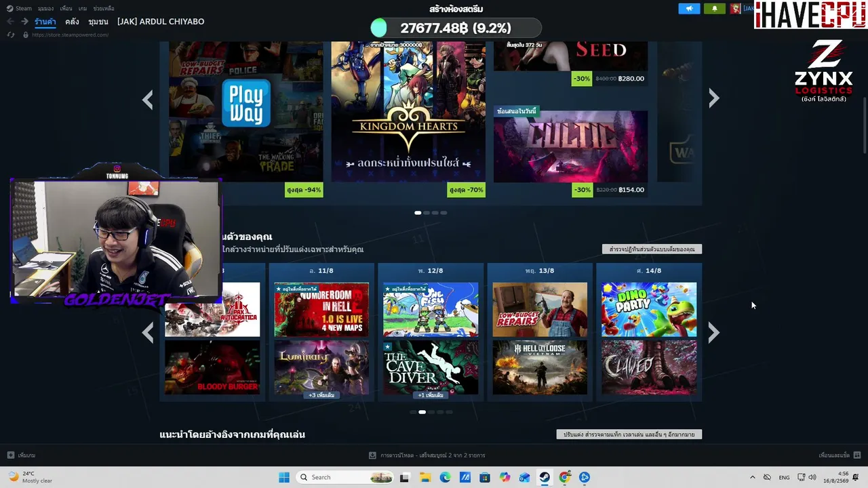Select the second calendar carousel page dot
Screen dimensions: 868x488
pos(422,412)
